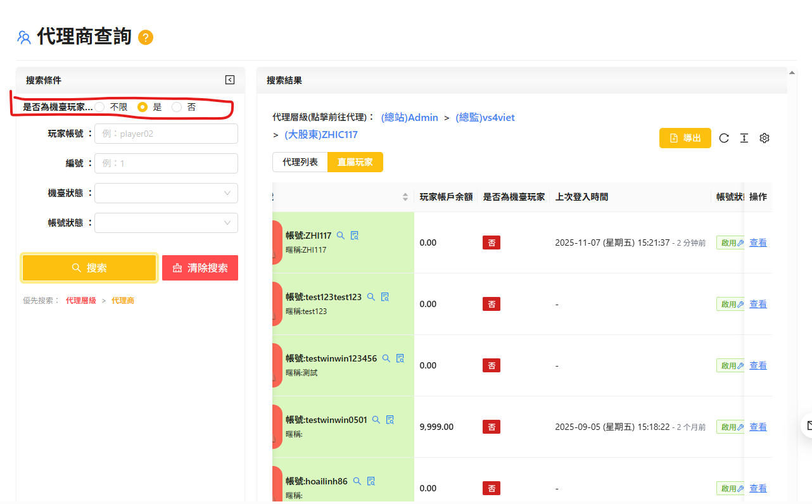Open table column settings gear icon
This screenshot has height=504, width=812.
coord(764,138)
